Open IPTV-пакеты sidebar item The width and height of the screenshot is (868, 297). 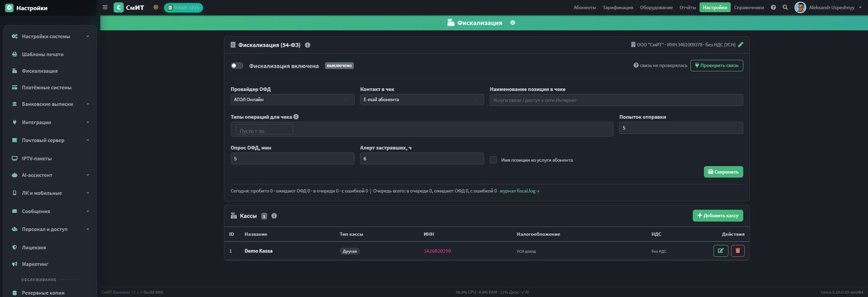50,158
